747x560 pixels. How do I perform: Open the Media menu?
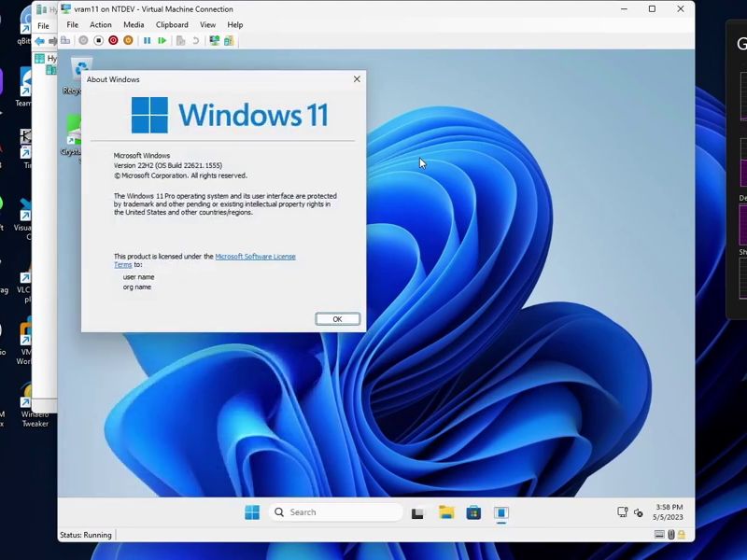click(x=134, y=25)
